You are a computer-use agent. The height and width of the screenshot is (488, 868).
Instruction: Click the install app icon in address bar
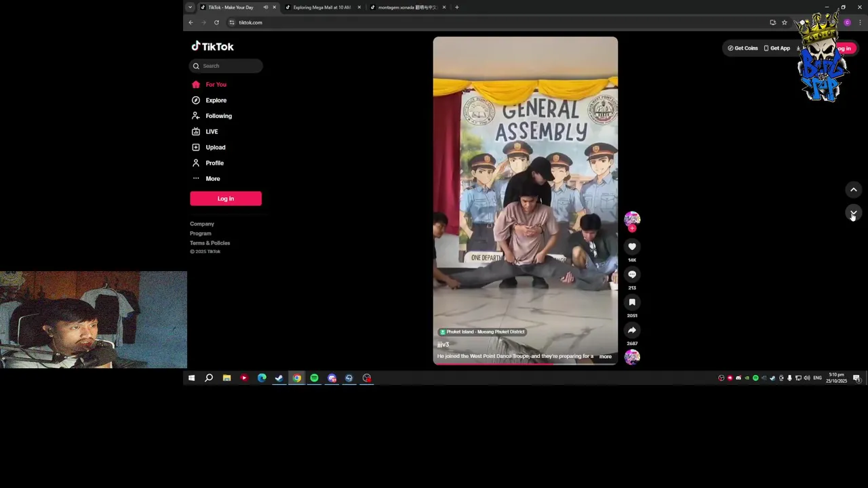coord(773,22)
